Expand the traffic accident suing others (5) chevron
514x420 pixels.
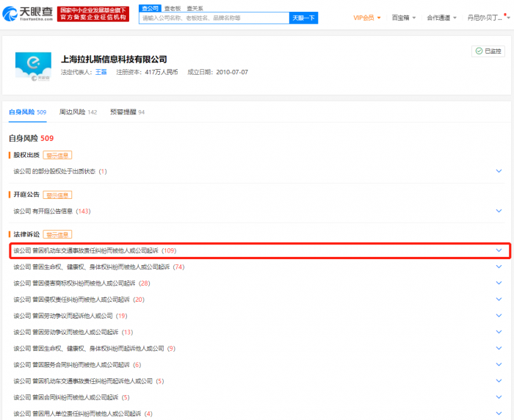[x=499, y=381]
